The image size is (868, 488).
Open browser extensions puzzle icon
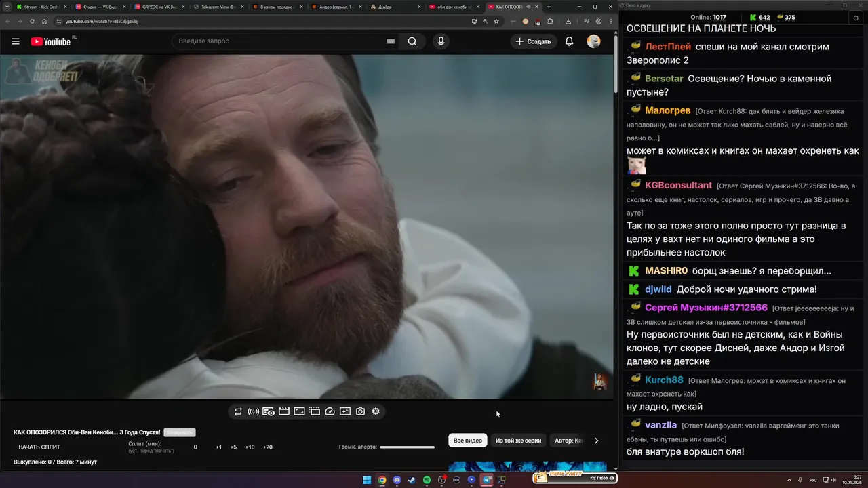(550, 21)
